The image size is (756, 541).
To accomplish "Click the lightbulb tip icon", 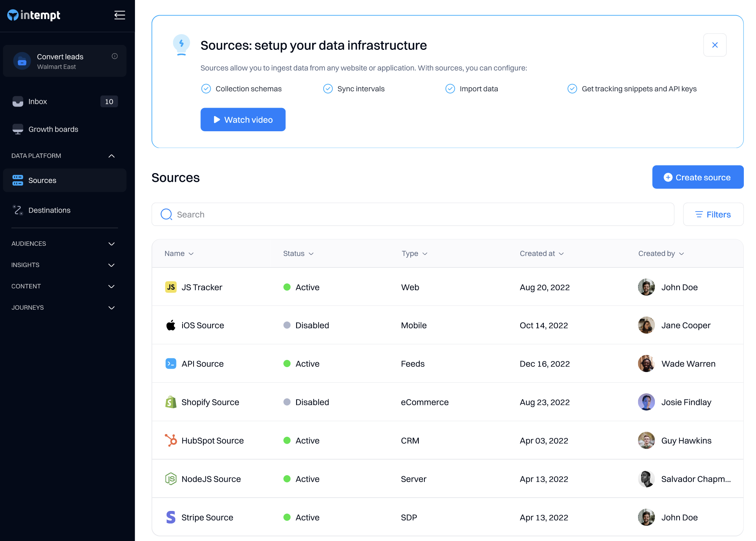I will 181,45.
